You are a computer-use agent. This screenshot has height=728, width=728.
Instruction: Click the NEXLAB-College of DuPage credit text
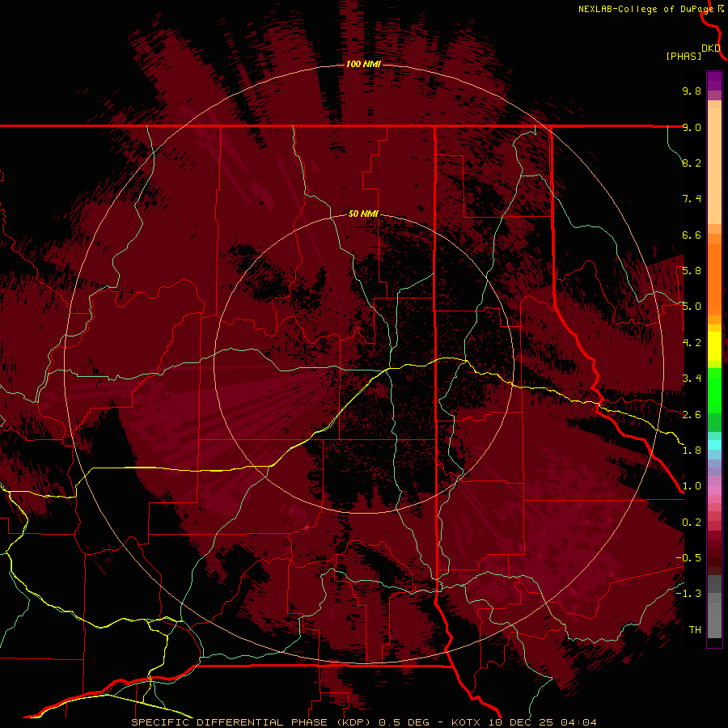tap(645, 9)
